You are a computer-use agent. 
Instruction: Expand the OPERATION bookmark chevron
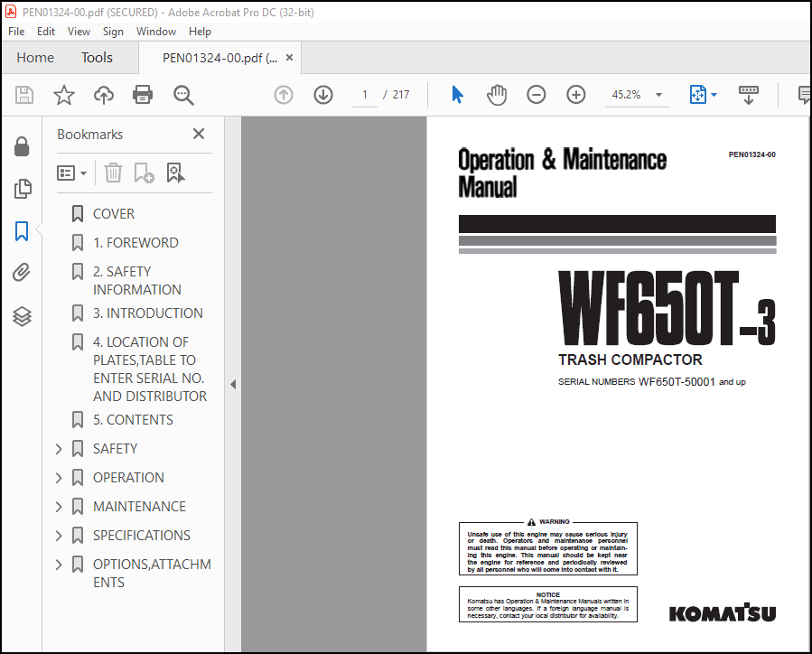58,477
